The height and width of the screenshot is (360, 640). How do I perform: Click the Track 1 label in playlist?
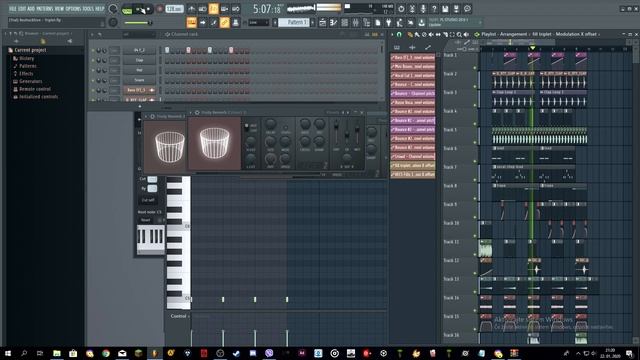point(451,55)
